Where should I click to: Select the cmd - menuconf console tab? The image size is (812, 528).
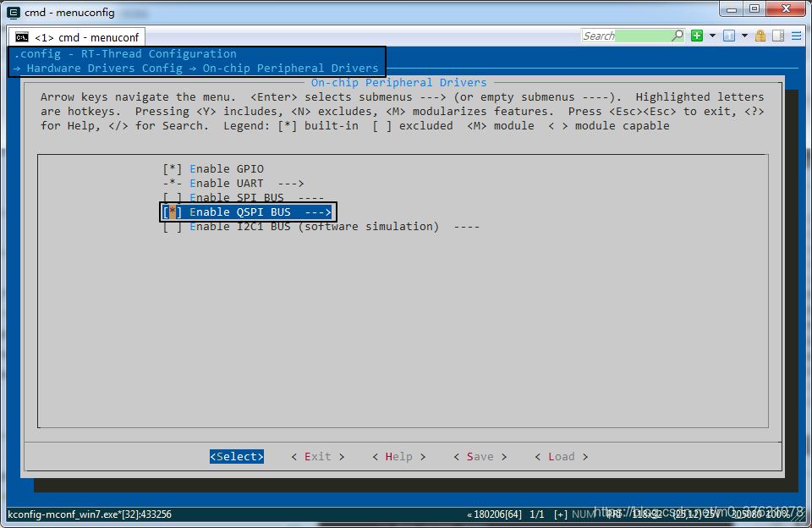77,37
